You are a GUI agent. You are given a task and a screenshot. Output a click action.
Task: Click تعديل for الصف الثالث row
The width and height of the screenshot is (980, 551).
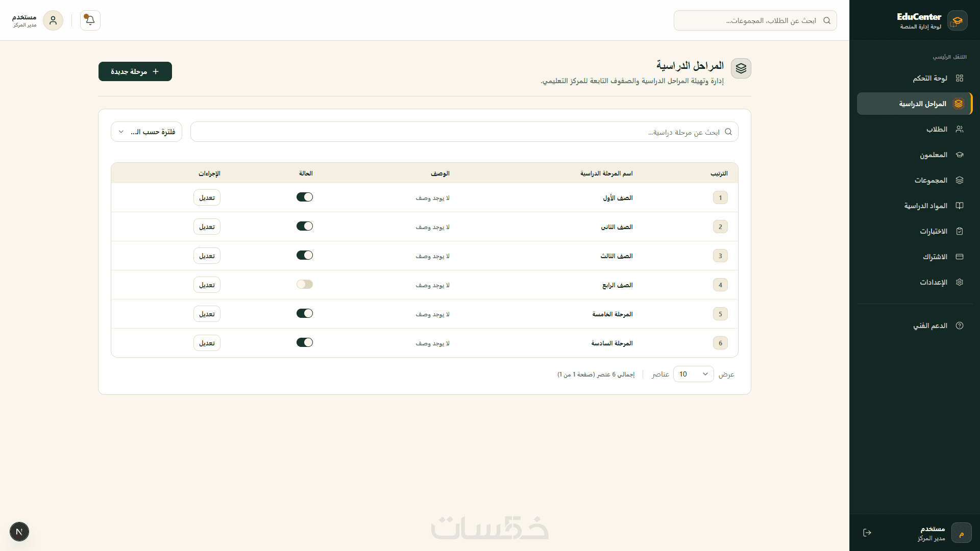pyautogui.click(x=207, y=256)
